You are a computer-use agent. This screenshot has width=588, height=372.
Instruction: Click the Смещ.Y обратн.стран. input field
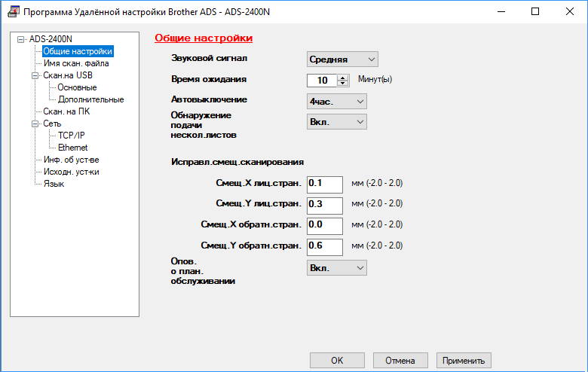(x=325, y=247)
